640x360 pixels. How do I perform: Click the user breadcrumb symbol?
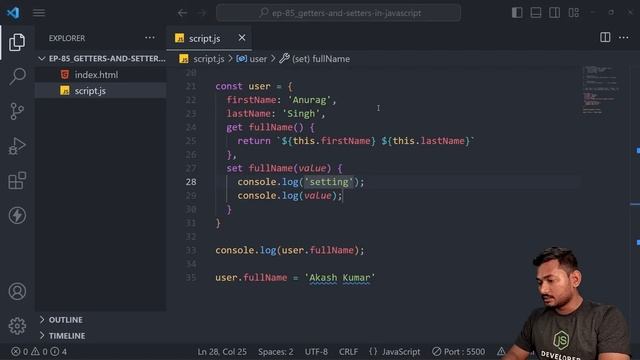coord(252,59)
